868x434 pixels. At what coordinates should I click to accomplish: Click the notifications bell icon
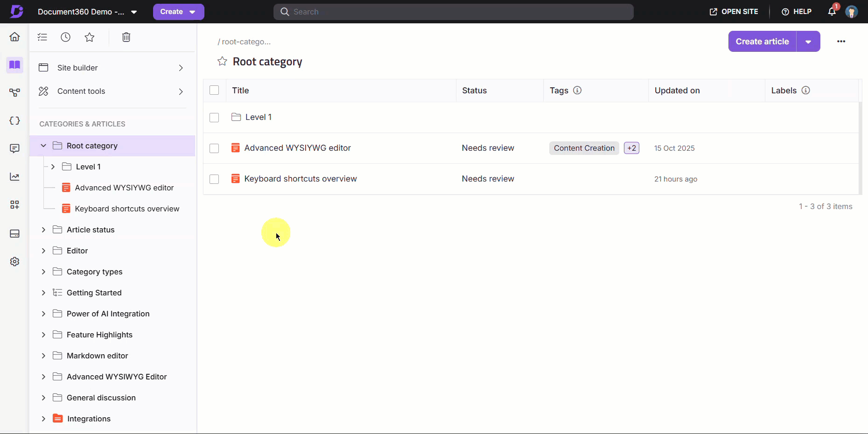[x=832, y=12]
